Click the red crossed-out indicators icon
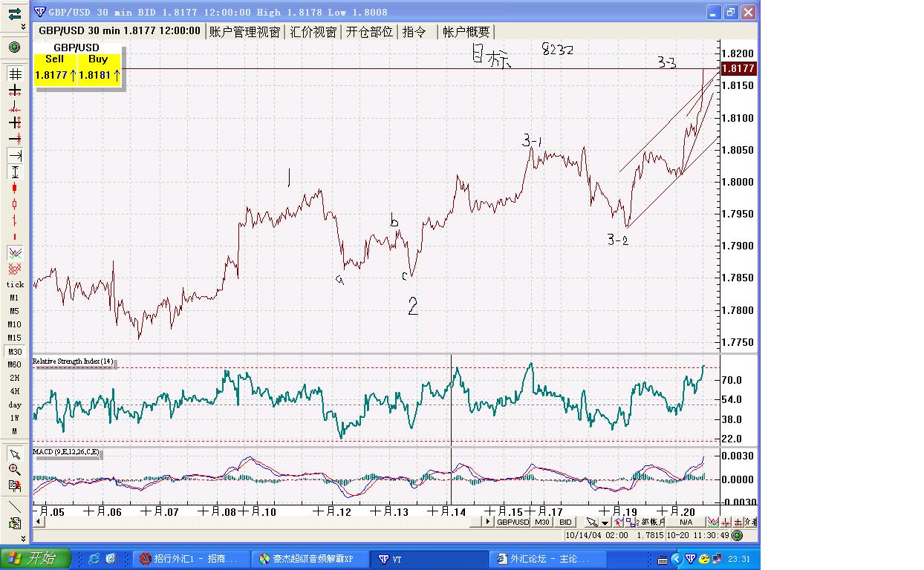This screenshot has width=924, height=570. point(15,269)
